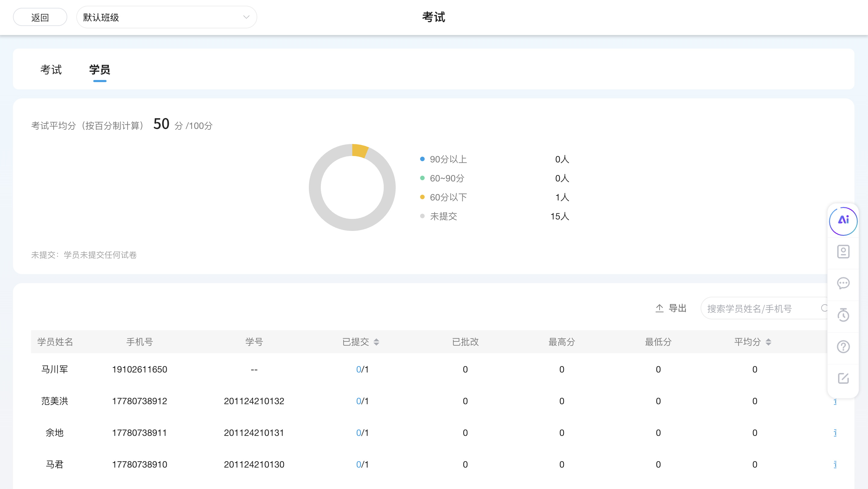This screenshot has height=489, width=868.
Task: Click phone number 17780738911
Action: pos(140,433)
